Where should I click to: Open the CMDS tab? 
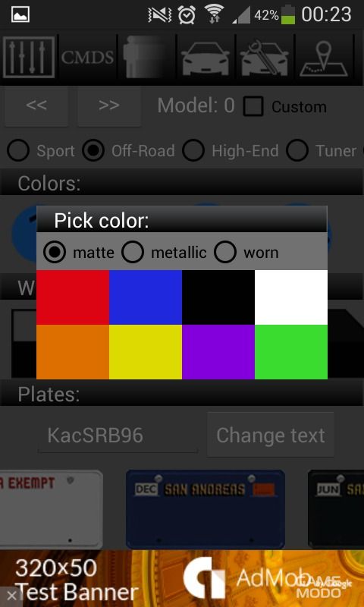click(87, 58)
